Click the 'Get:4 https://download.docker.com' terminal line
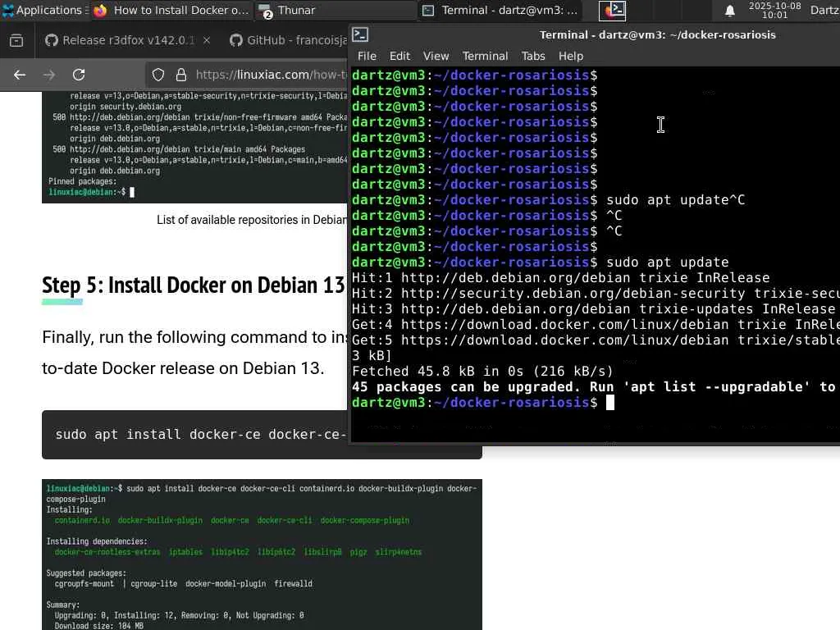Screen dimensions: 840x630 click(596, 325)
